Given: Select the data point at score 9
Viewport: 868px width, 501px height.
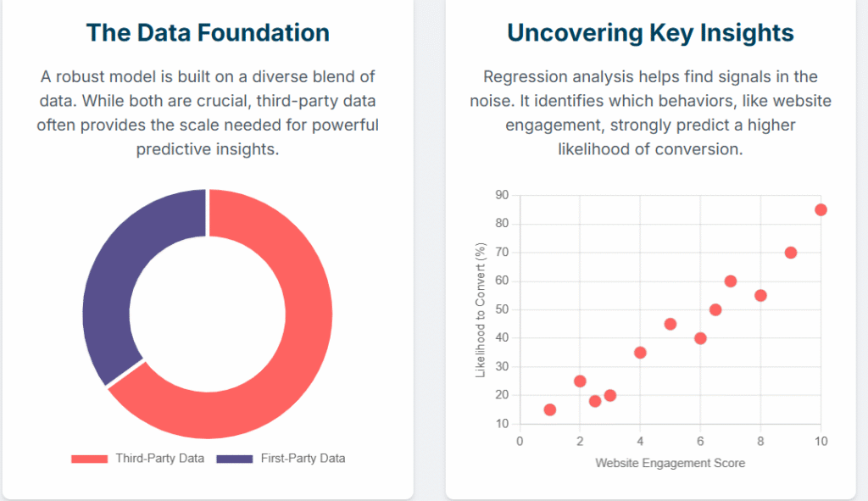Looking at the screenshot, I should click(791, 253).
